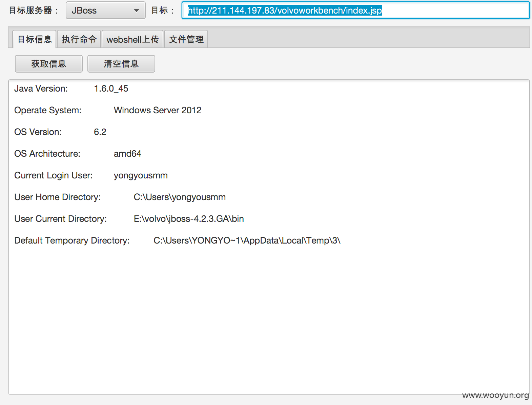Click the Default Temporary Directory path value
The image size is (532, 405).
[247, 240]
